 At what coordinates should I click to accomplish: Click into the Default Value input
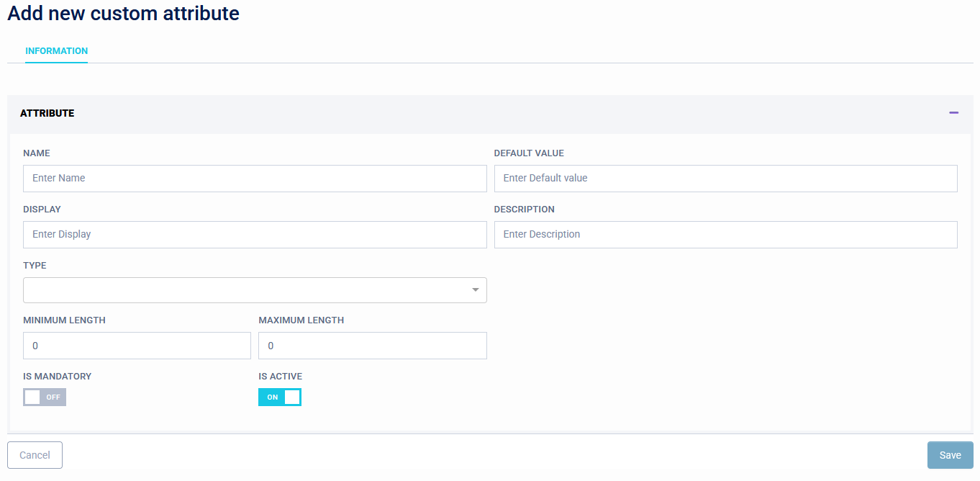(725, 179)
